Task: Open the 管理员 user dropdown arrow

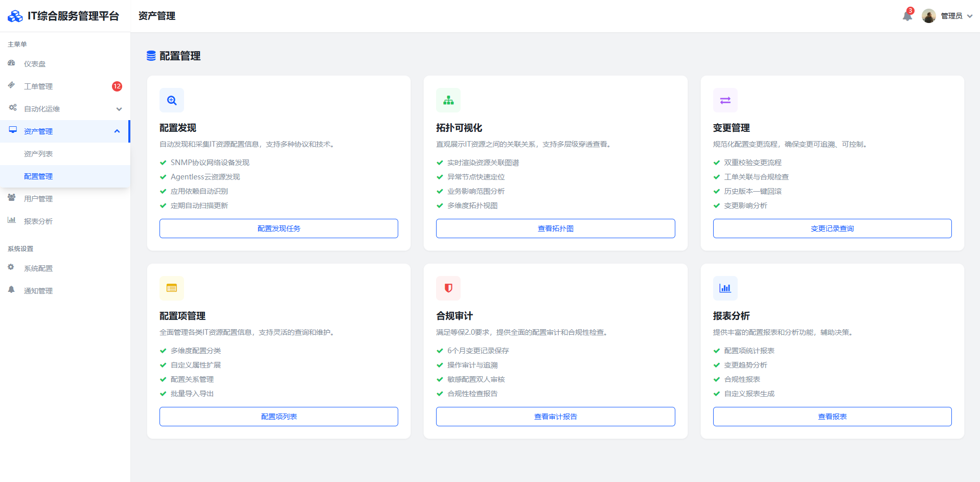Action: [x=970, y=16]
